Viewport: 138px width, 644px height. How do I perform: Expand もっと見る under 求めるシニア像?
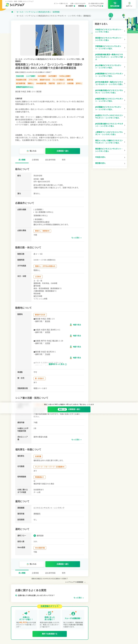(76, 440)
